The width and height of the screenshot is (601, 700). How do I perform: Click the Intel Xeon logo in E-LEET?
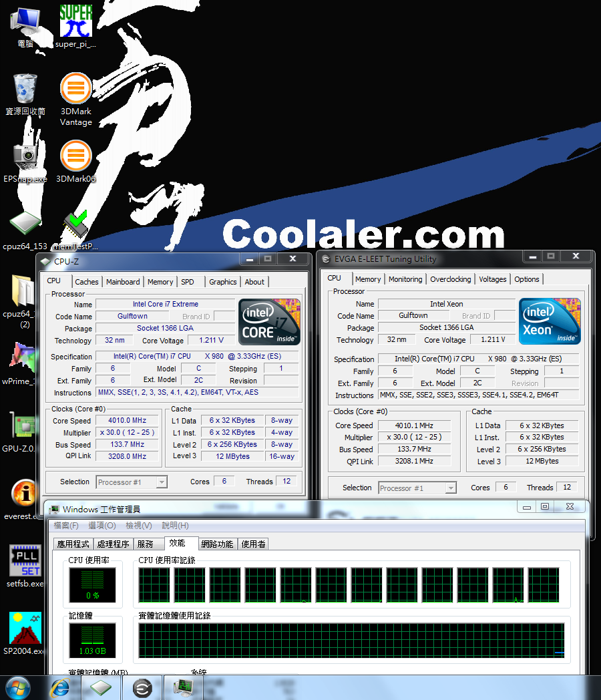pyautogui.click(x=550, y=321)
